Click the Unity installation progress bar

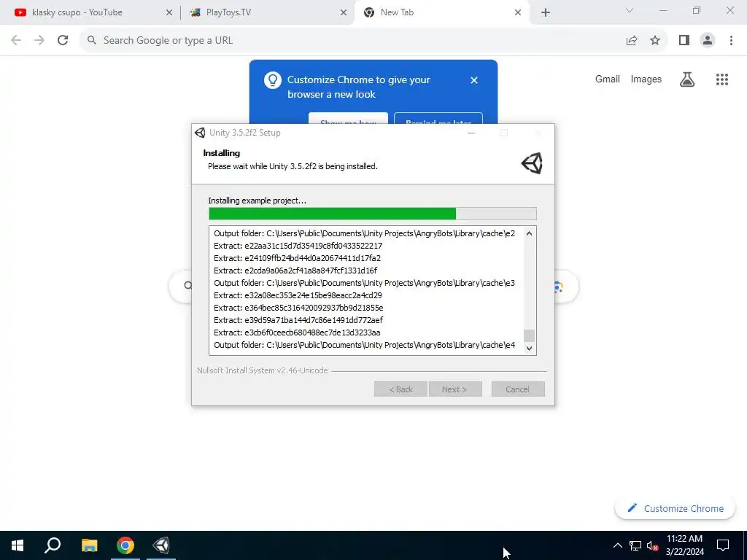tap(373, 214)
